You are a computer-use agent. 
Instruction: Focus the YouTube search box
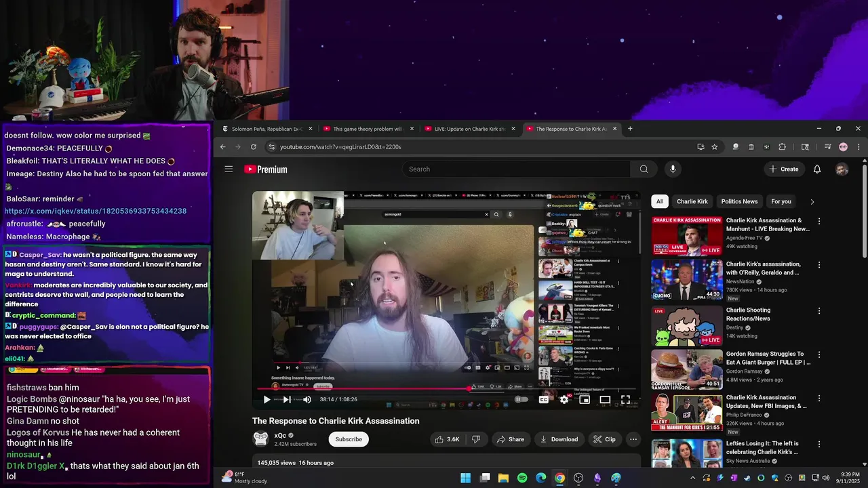tap(517, 169)
